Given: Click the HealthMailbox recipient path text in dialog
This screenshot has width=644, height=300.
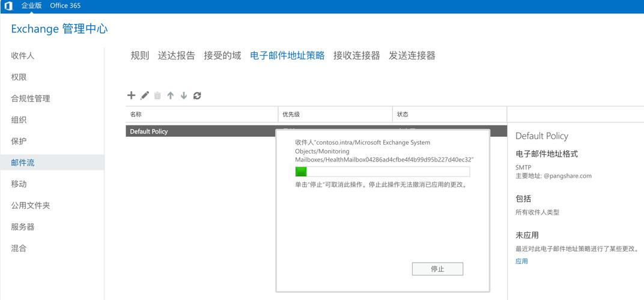Looking at the screenshot, I should [384, 151].
